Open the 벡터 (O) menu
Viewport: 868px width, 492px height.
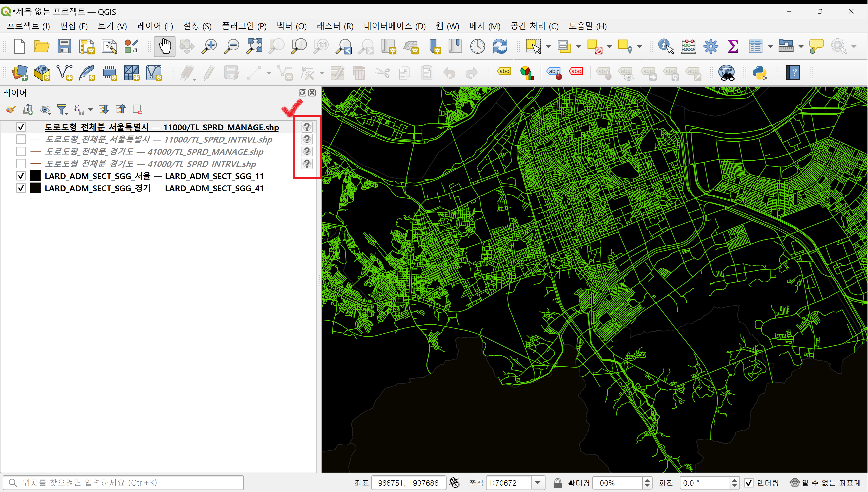coord(291,26)
